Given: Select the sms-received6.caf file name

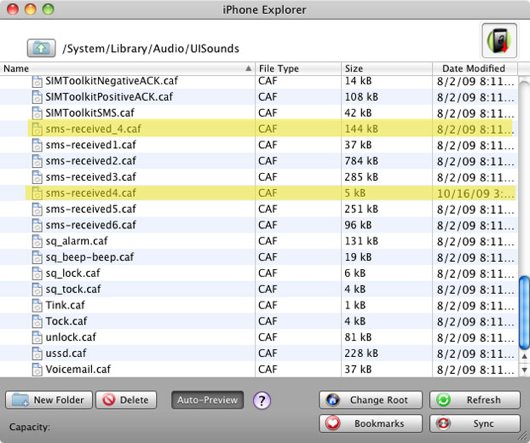Looking at the screenshot, I should pos(91,225).
